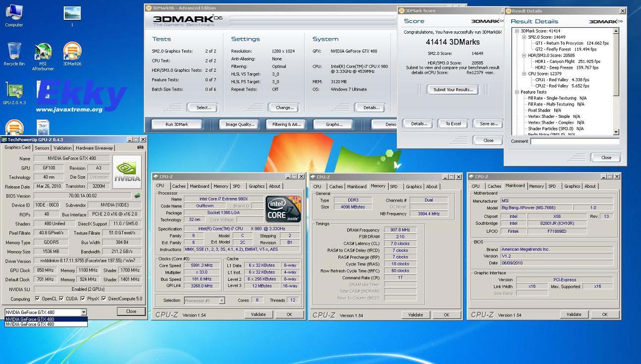Toggle the OpenCL checkbox in GPU-Z
The height and width of the screenshot is (364, 641).
37,299
